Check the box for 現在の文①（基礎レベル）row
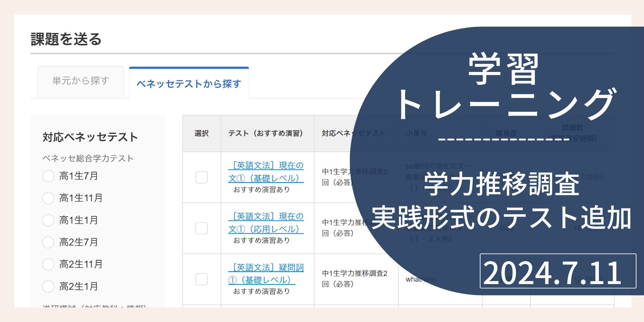Screen dimensions: 644x322 [x=201, y=177]
